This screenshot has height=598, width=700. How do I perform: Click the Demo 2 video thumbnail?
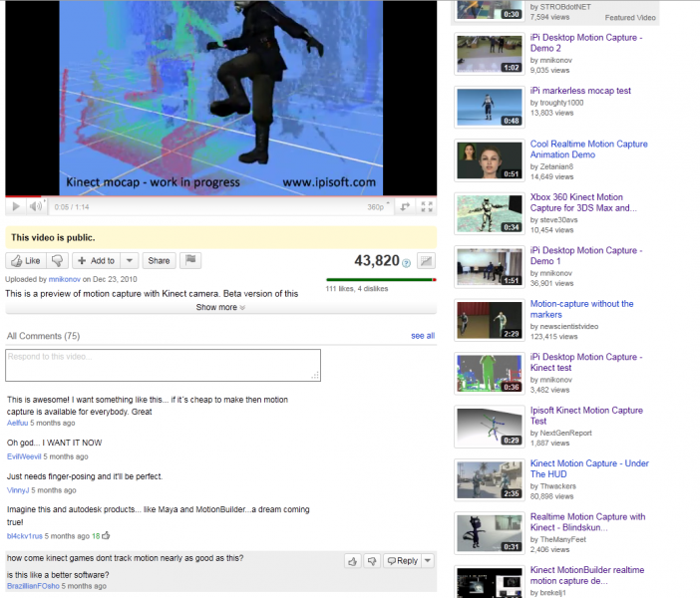(x=490, y=54)
